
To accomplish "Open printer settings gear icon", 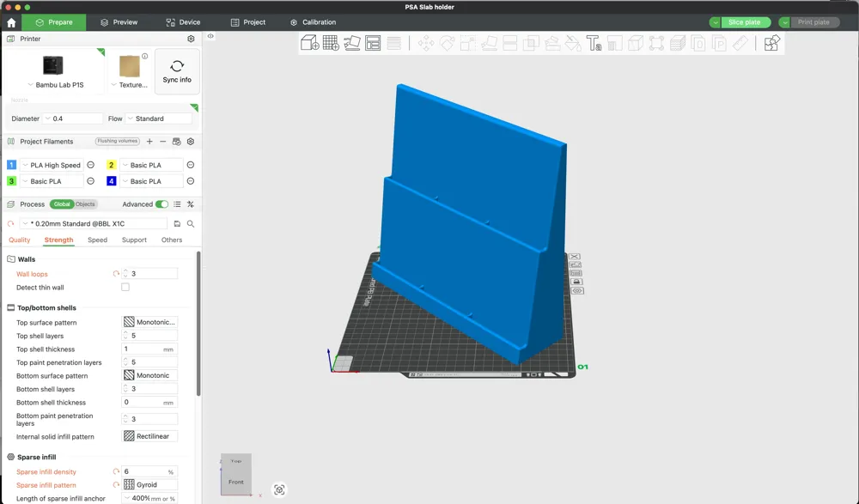I will 191,39.
